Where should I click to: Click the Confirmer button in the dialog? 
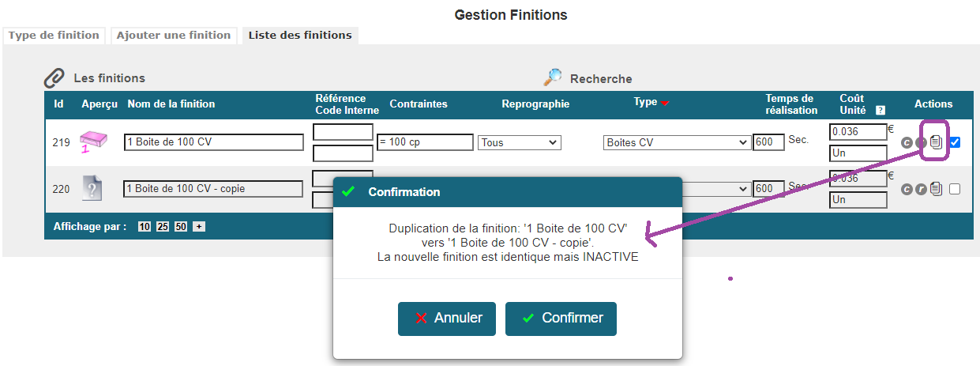[x=561, y=318]
